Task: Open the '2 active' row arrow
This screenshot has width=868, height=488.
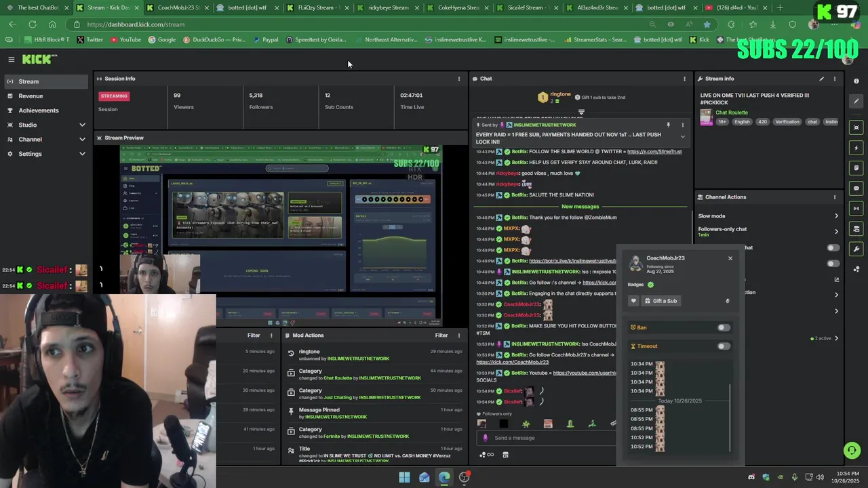Action: tap(836, 338)
